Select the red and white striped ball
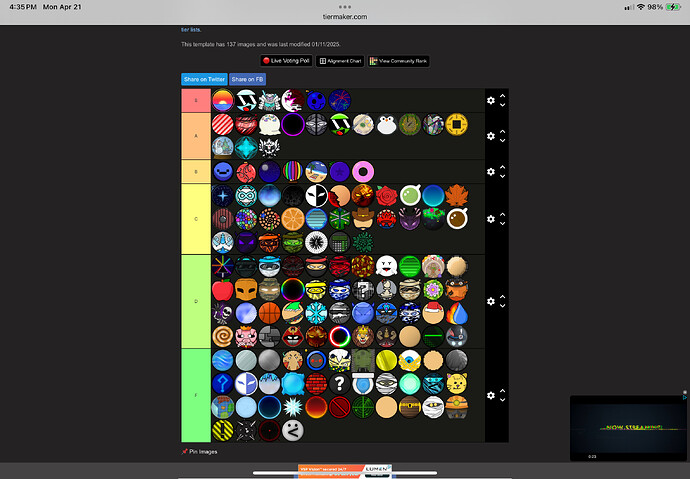 223,124
